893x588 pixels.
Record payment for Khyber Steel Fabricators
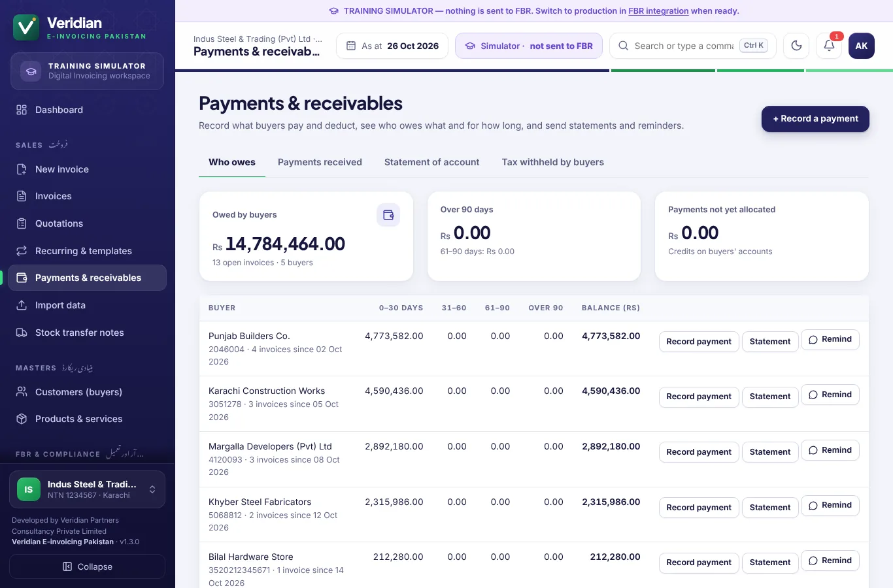pyautogui.click(x=699, y=508)
